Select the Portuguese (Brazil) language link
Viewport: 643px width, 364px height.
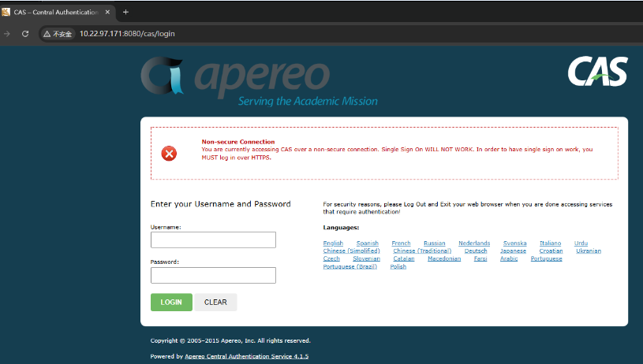(350, 266)
